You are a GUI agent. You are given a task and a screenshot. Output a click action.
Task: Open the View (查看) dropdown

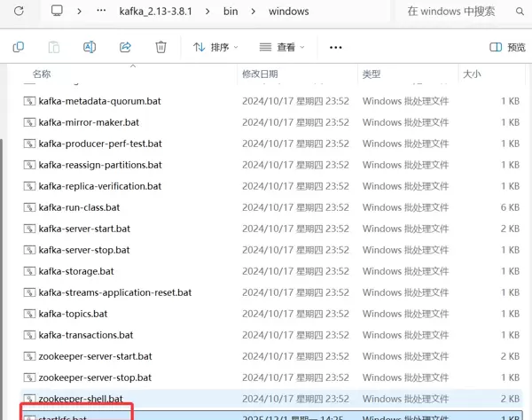pos(281,47)
